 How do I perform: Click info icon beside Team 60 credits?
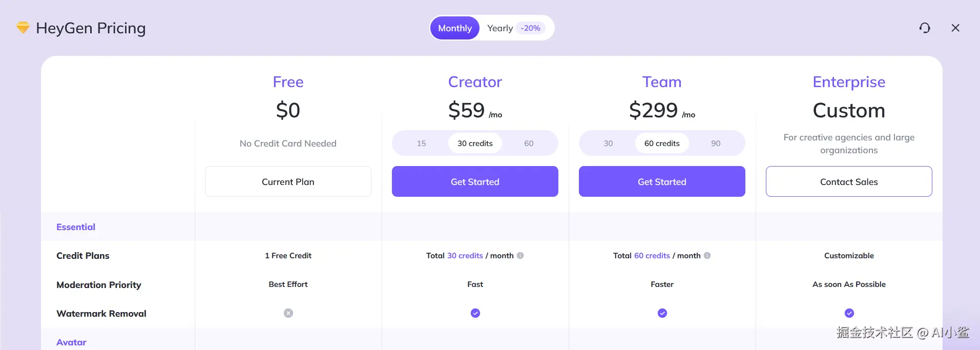pyautogui.click(x=707, y=256)
